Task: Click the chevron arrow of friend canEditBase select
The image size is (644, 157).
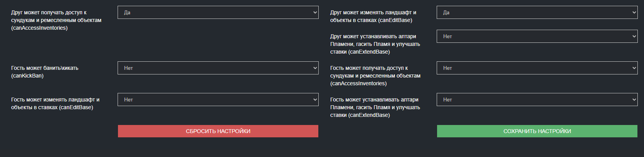Action: (634, 12)
